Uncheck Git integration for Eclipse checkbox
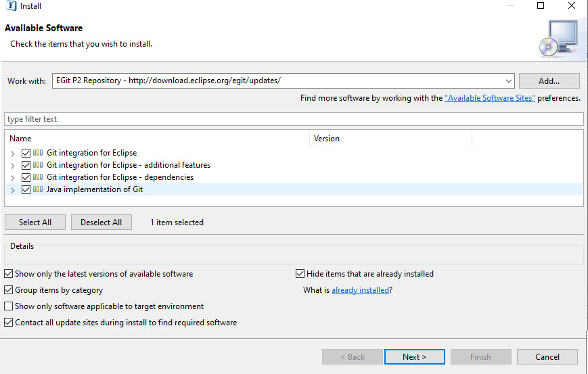This screenshot has width=588, height=374. (x=26, y=153)
